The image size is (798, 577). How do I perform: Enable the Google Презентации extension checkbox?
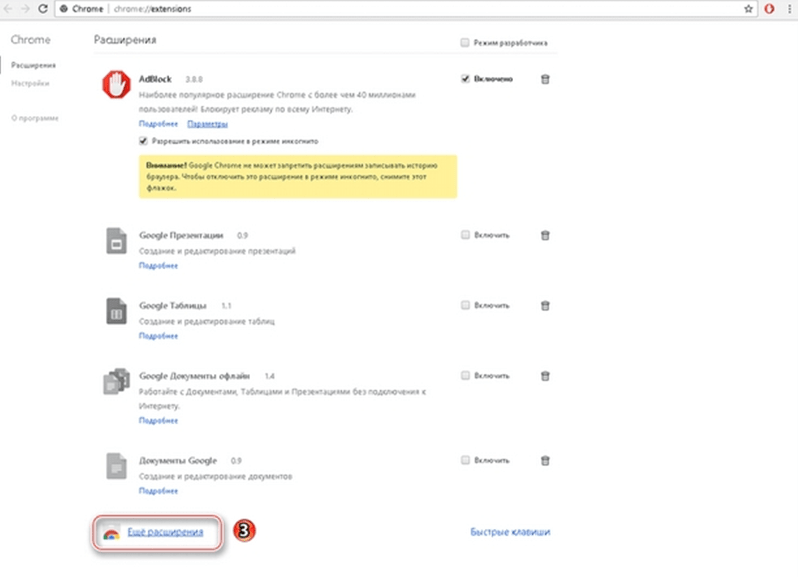pyautogui.click(x=466, y=235)
